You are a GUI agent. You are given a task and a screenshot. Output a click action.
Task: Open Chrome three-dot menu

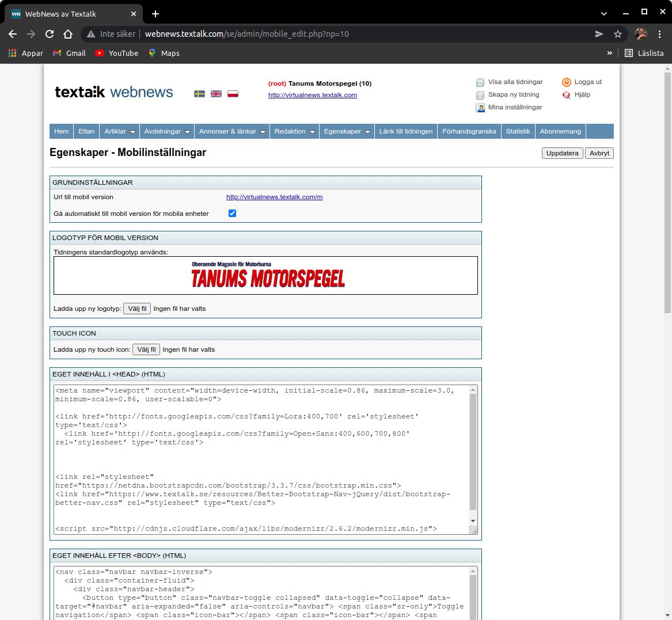659,34
